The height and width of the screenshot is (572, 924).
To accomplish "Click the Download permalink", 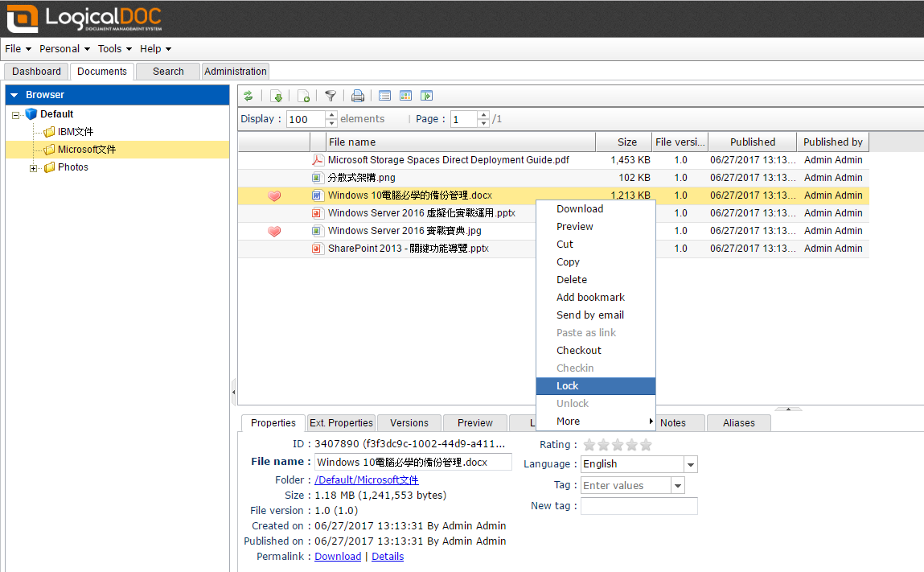I will (338, 557).
